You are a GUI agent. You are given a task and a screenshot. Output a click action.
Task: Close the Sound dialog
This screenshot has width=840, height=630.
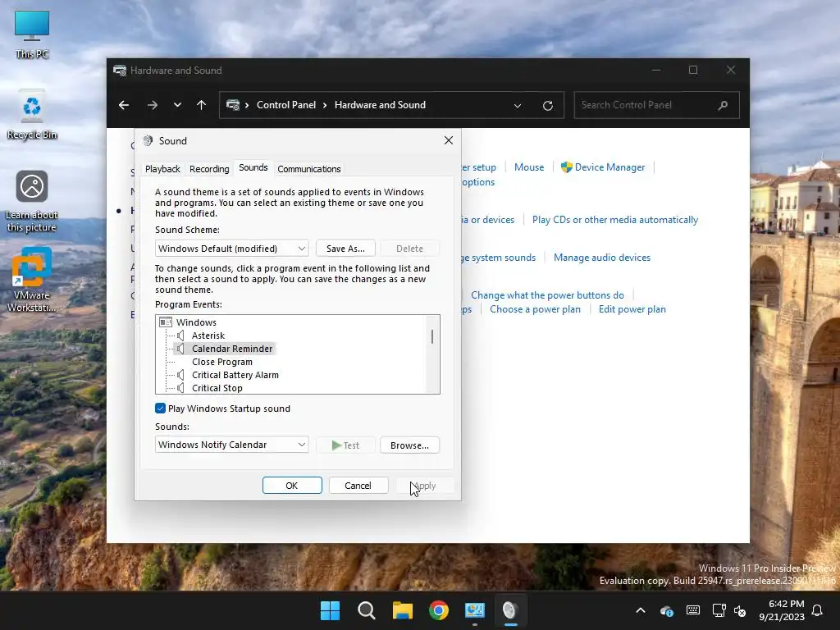449,140
